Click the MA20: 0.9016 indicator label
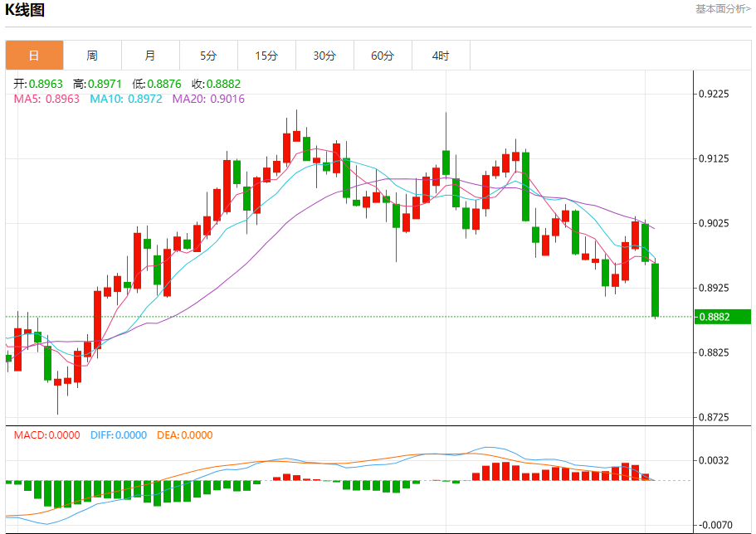This screenshot has height=534, width=756. (x=208, y=99)
